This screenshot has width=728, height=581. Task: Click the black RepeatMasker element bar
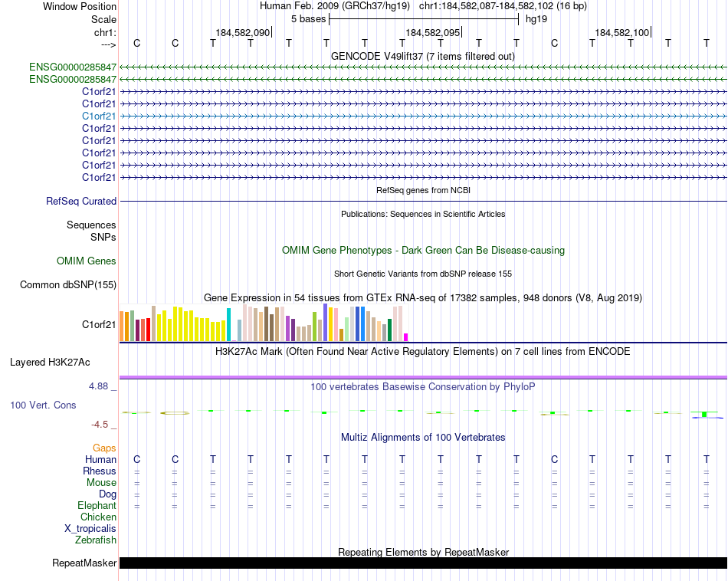coord(423,563)
